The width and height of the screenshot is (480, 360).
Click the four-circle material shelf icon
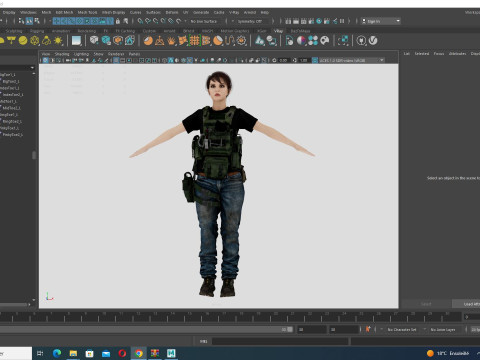click(x=313, y=41)
